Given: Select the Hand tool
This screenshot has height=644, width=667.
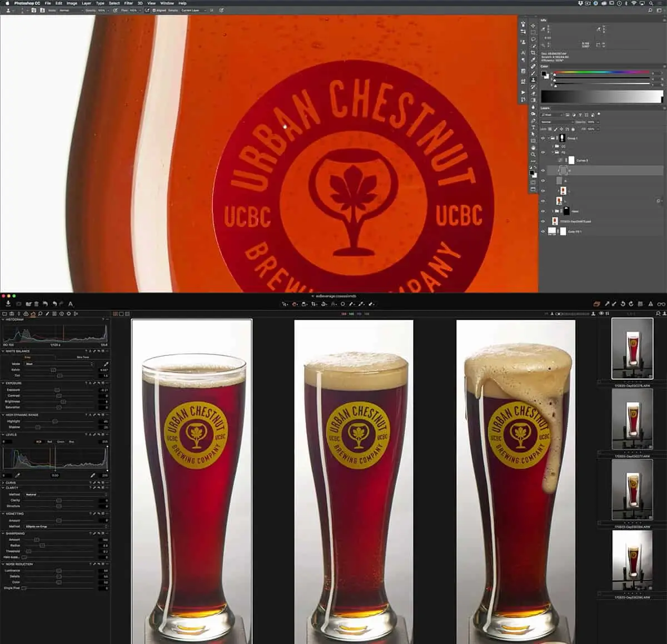Looking at the screenshot, I should 533,147.
